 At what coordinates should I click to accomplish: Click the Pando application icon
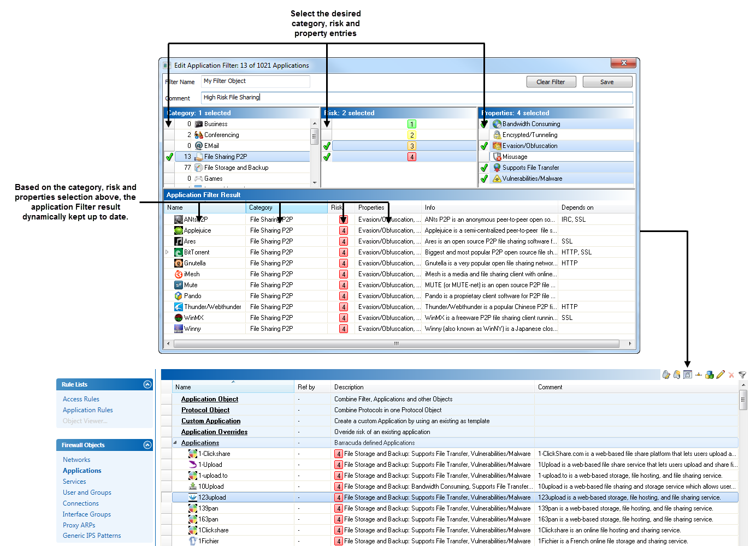click(179, 296)
